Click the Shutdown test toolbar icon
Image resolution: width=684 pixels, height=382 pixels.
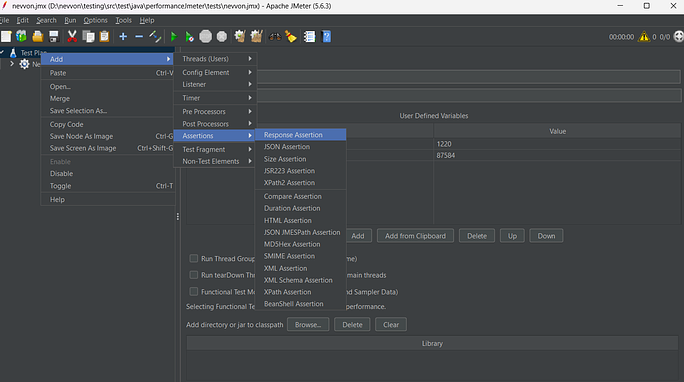(222, 37)
